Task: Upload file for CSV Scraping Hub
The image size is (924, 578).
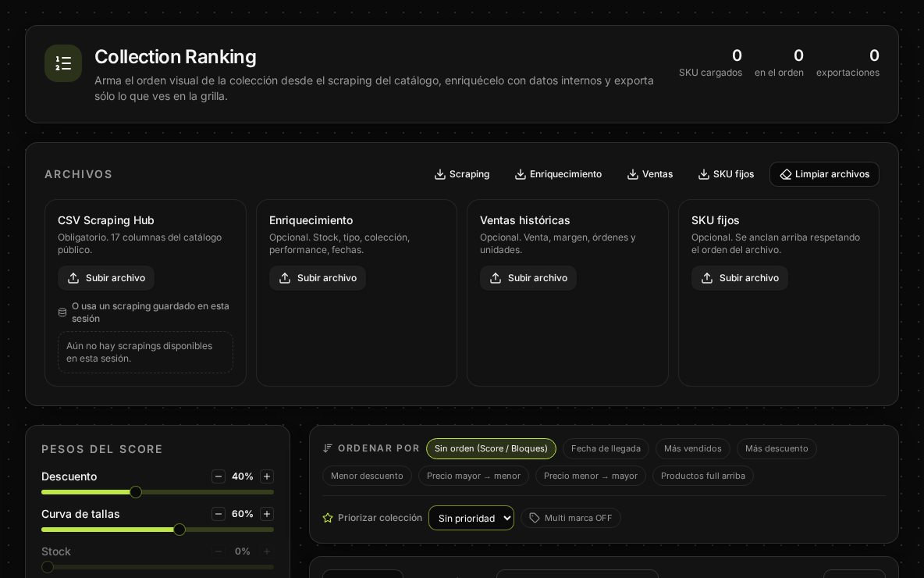Action: point(106,278)
